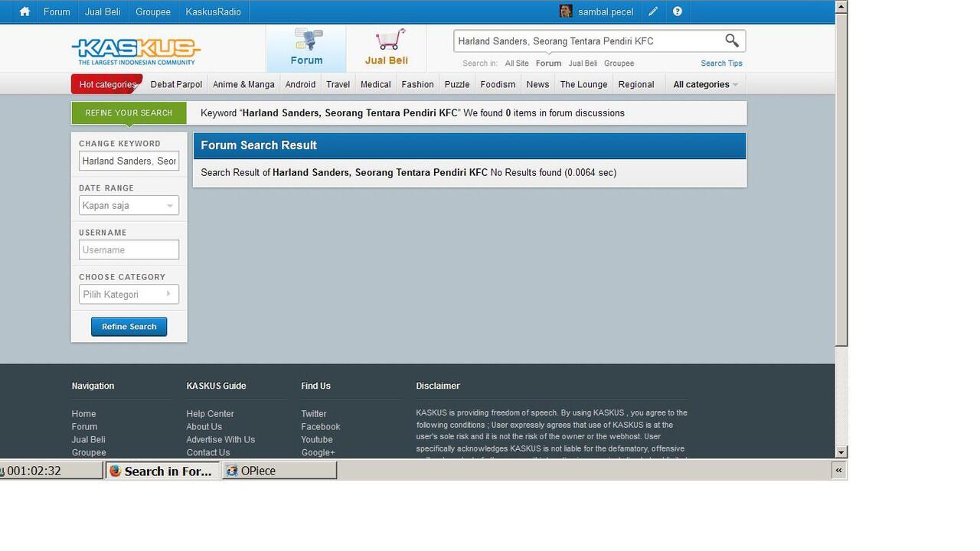980x551 pixels.
Task: Click the 001:02:32 taskbar item
Action: pyautogui.click(x=51, y=471)
